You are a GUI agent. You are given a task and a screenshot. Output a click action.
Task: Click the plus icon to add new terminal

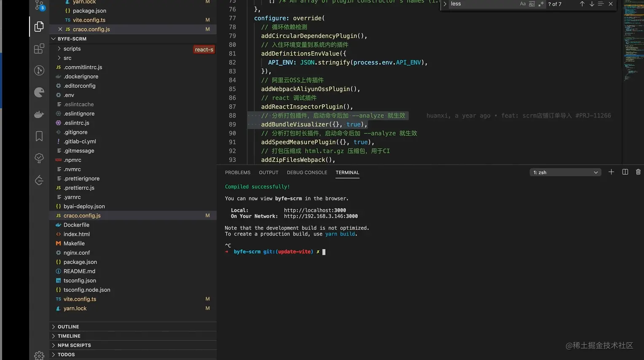pos(611,172)
